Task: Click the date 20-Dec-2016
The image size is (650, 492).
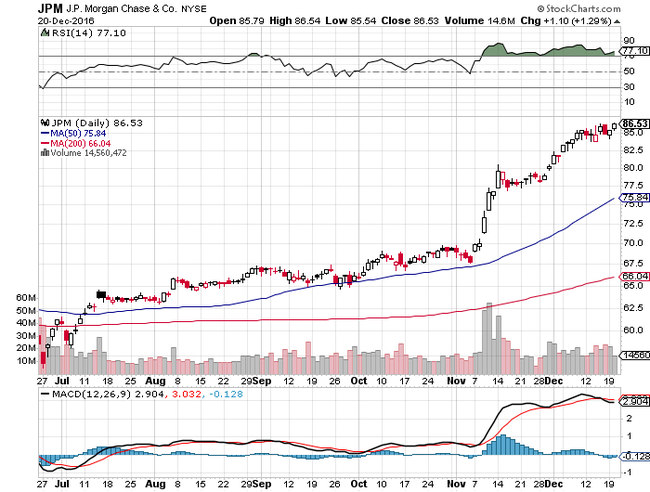Action: (x=66, y=21)
